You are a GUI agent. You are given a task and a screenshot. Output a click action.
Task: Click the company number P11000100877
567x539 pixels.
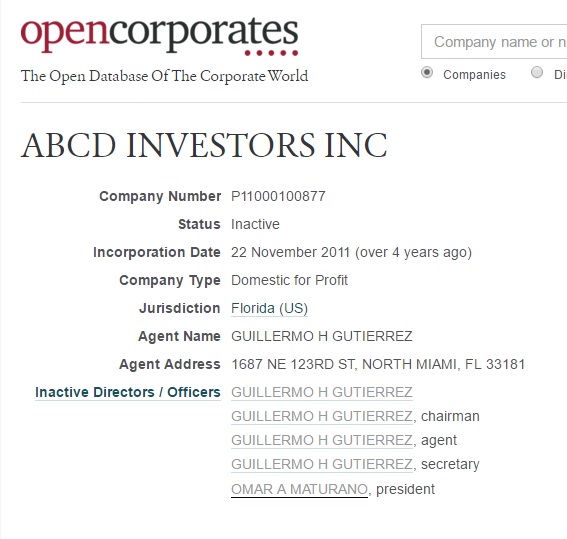click(x=278, y=196)
